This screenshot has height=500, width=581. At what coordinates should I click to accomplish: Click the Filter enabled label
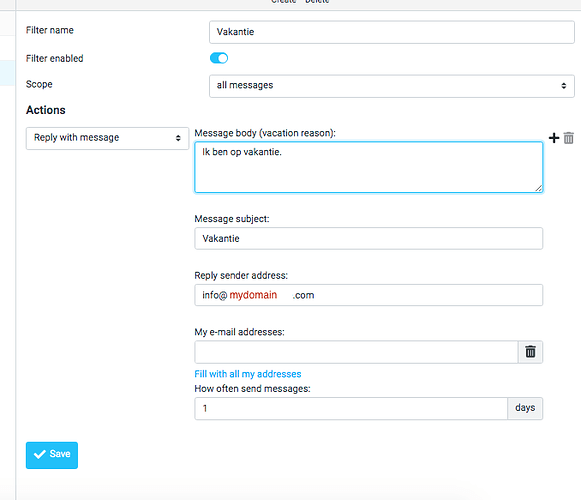pyautogui.click(x=54, y=58)
